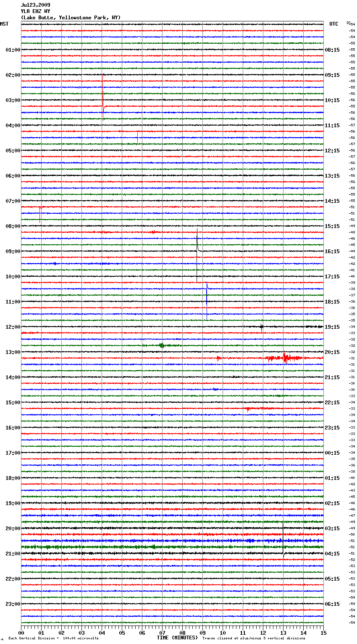The height and width of the screenshot is (644, 357).
Task: Click the 05 minute tick label
Action: pyautogui.click(x=122, y=633)
